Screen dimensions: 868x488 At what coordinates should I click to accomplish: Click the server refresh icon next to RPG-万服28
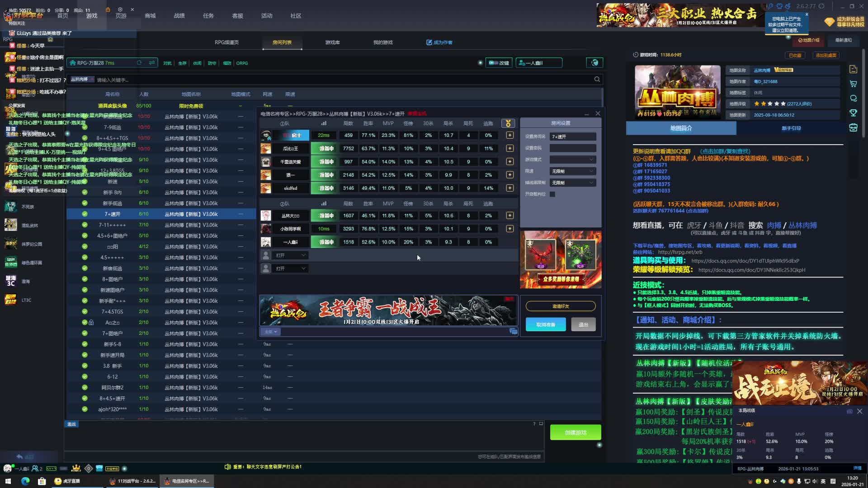pyautogui.click(x=139, y=63)
